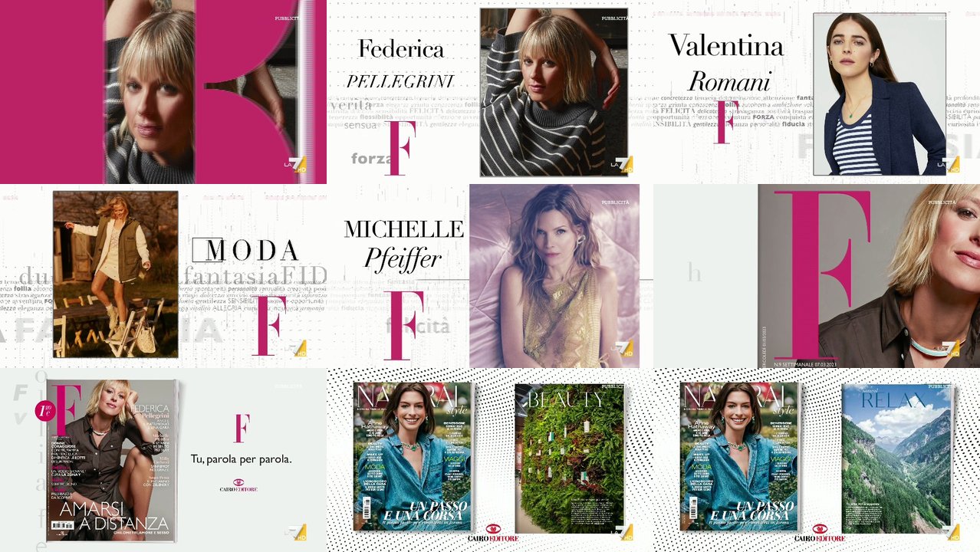
Task: Pick the solid magenta block in first frame
Action: click(52, 92)
